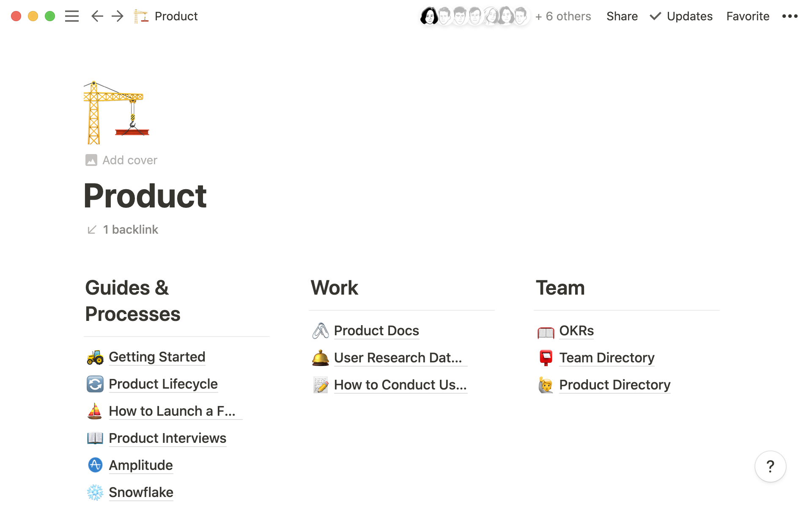Select the open book icon for Product Interviews

95,438
